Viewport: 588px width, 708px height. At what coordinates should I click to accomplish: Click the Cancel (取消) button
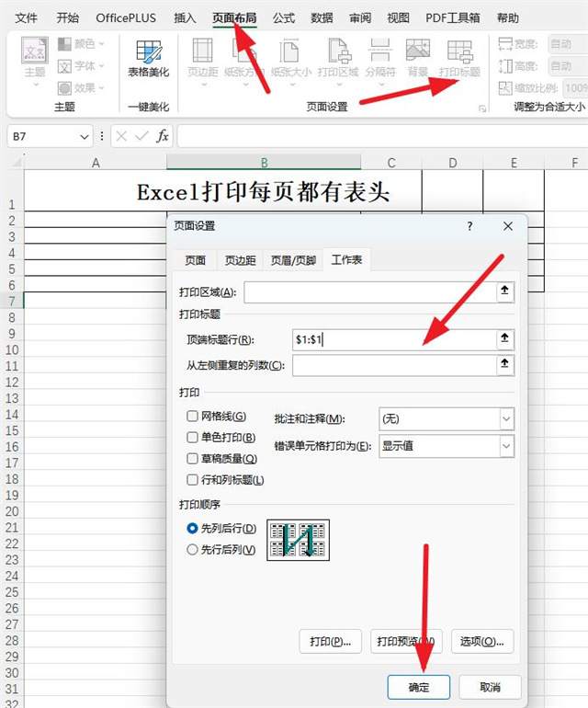tap(490, 687)
